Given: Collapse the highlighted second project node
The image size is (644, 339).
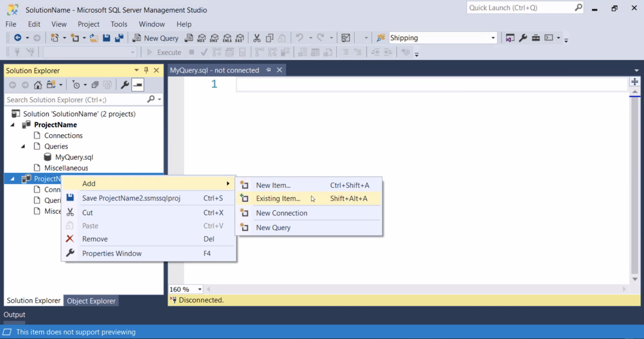Looking at the screenshot, I should [x=12, y=179].
